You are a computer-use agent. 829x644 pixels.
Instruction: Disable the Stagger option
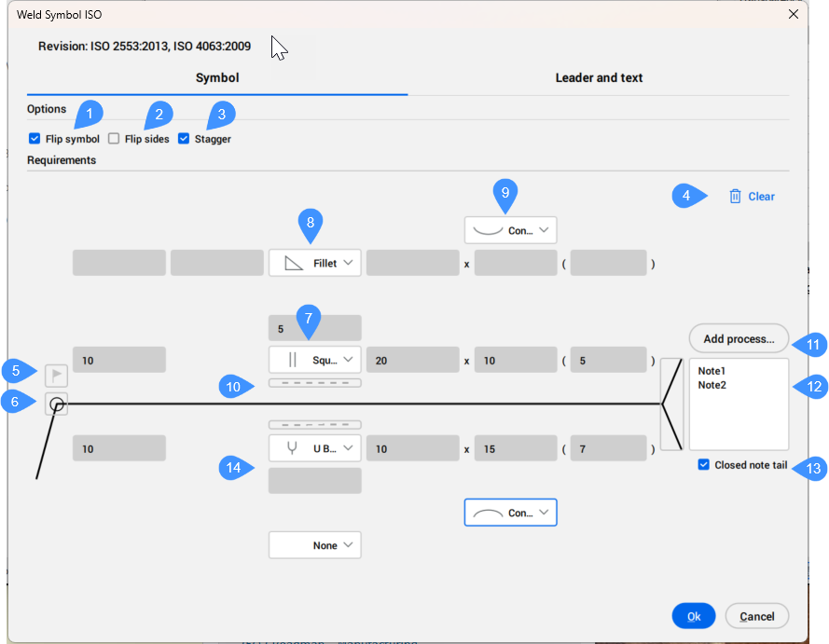[x=184, y=139]
